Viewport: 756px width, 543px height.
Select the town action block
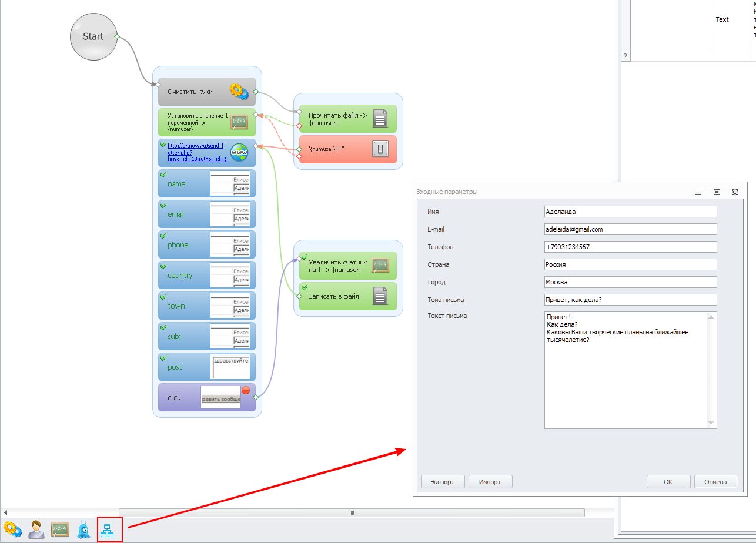coord(207,306)
